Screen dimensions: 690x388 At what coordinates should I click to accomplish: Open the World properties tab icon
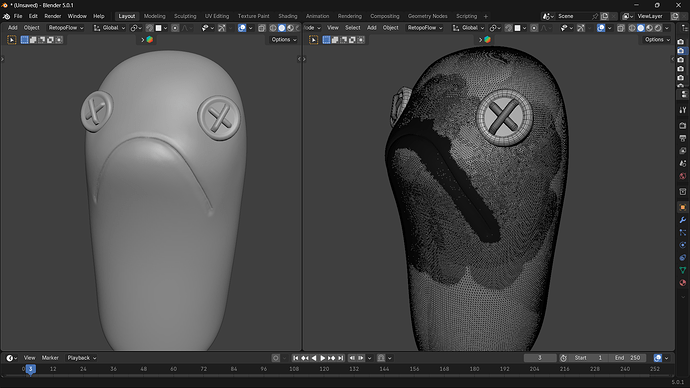[x=683, y=176]
